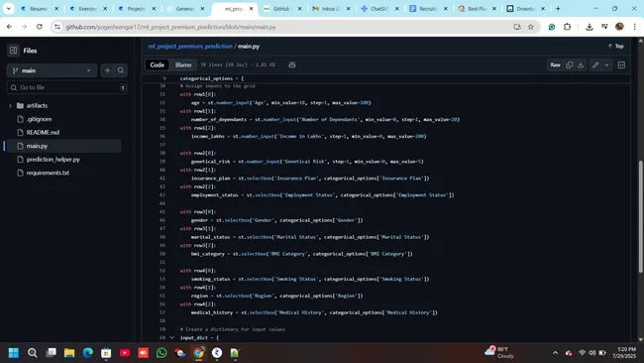Click line number 45 in the code
This screenshot has height=363, width=644.
click(162, 211)
